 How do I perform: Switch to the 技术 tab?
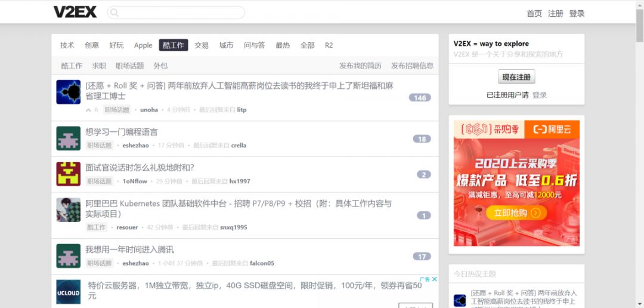click(x=67, y=45)
